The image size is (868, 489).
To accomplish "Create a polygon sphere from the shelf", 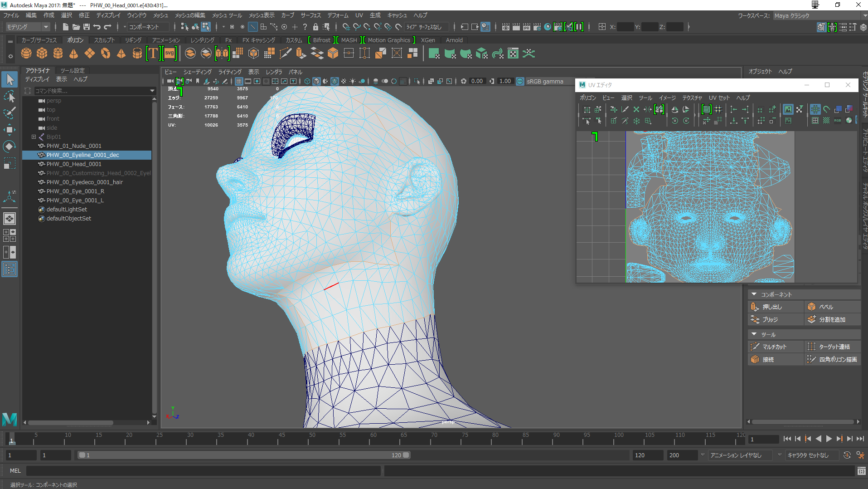I will (26, 54).
